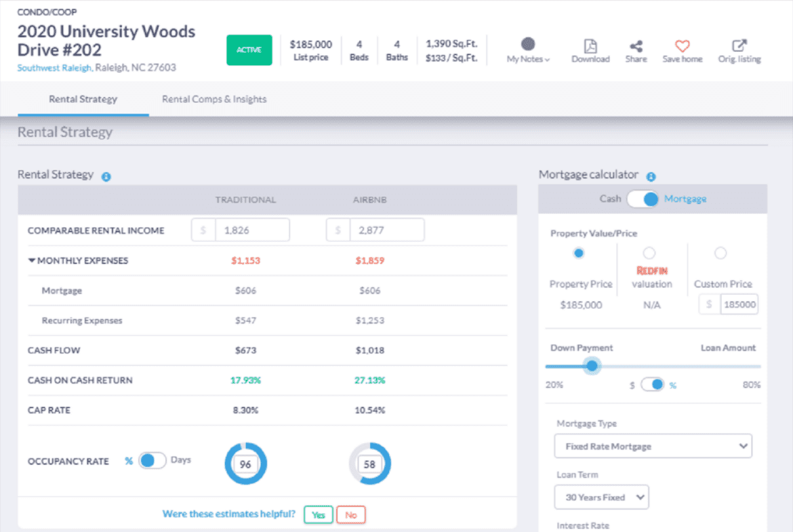Select the Custom Price radio button

point(720,253)
